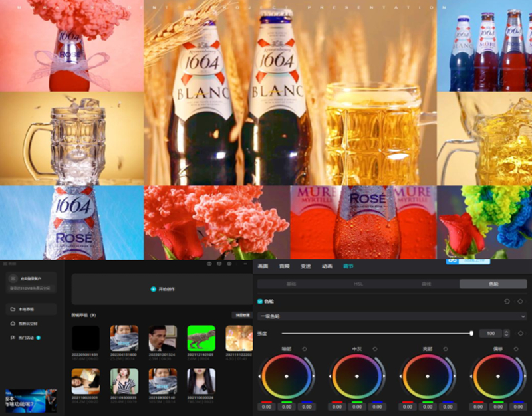Viewport: 532px width, 416px height.
Task: Click the center dot of the 亮部 wheel
Action: (x=428, y=376)
